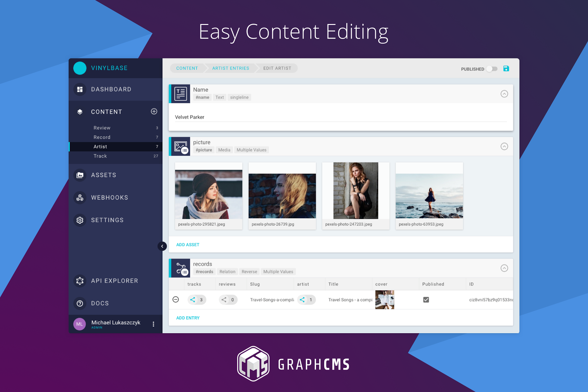The height and width of the screenshot is (392, 588).
Task: Open the Settings gear icon
Action: tap(80, 220)
